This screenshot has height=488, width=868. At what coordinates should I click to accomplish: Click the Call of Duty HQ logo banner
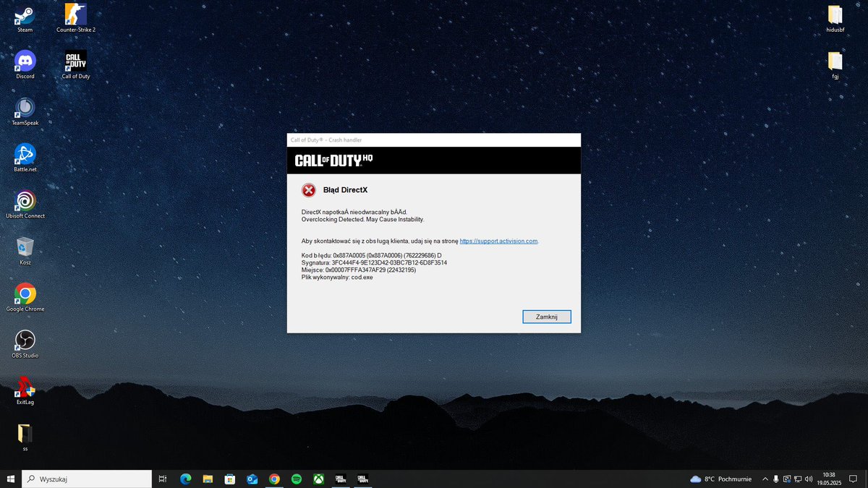[334, 160]
